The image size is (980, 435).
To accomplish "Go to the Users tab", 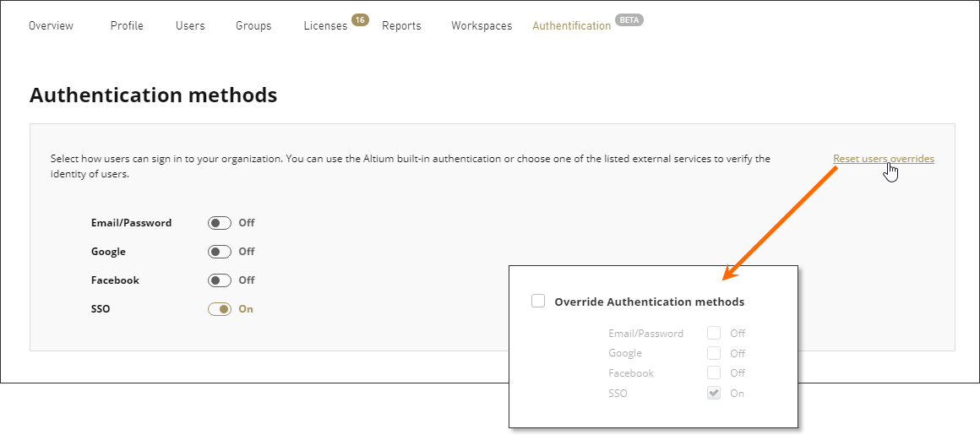I will point(190,25).
